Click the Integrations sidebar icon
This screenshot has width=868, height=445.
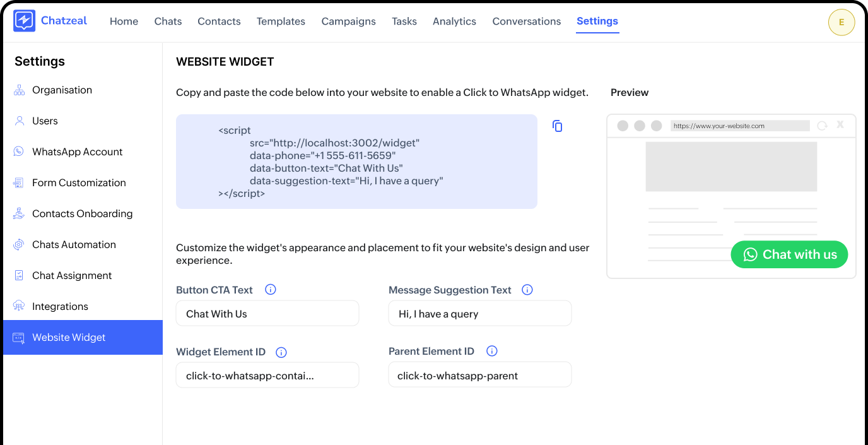tap(19, 307)
